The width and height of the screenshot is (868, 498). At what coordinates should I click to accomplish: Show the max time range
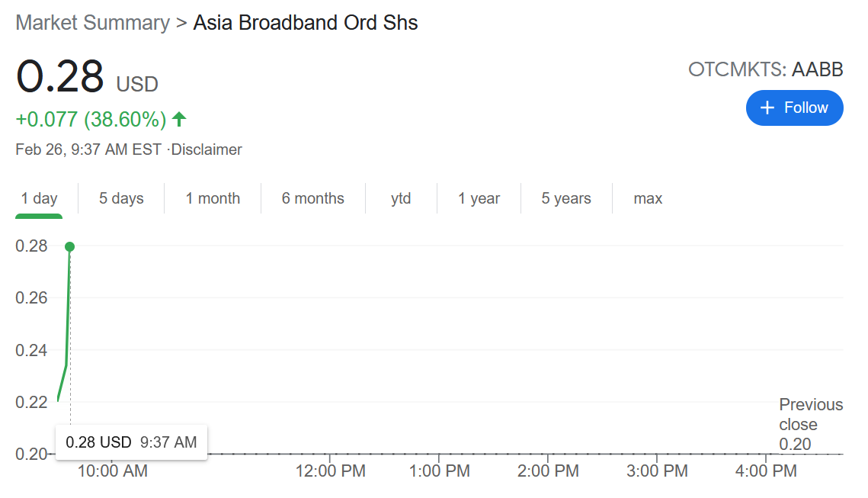pos(648,198)
